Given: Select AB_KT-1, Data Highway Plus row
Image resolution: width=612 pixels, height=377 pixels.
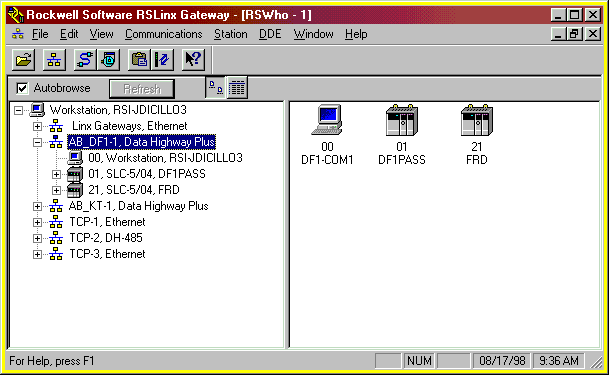Looking at the screenshot, I should [139, 206].
